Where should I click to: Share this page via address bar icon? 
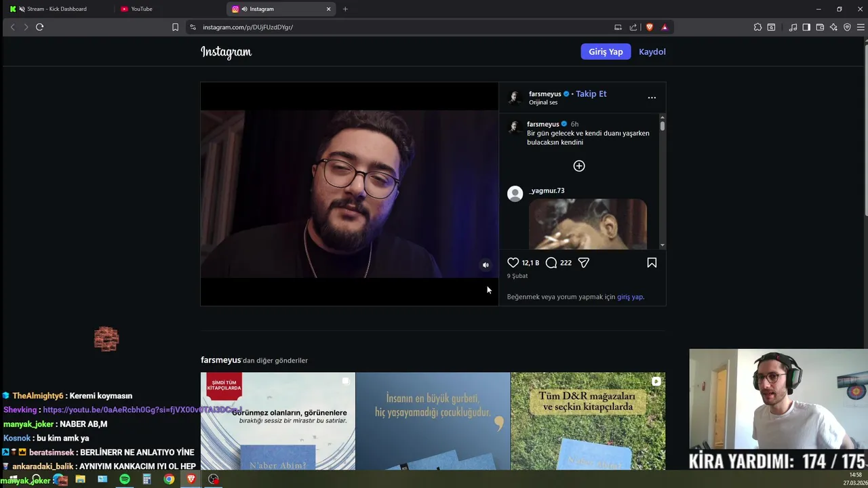(x=633, y=27)
